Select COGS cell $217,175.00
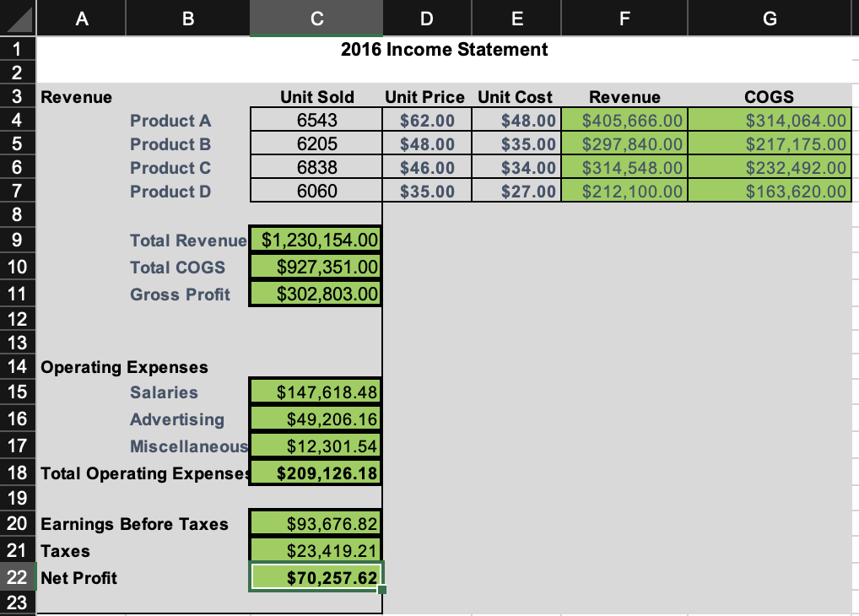This screenshot has width=859, height=616. pyautogui.click(x=770, y=143)
